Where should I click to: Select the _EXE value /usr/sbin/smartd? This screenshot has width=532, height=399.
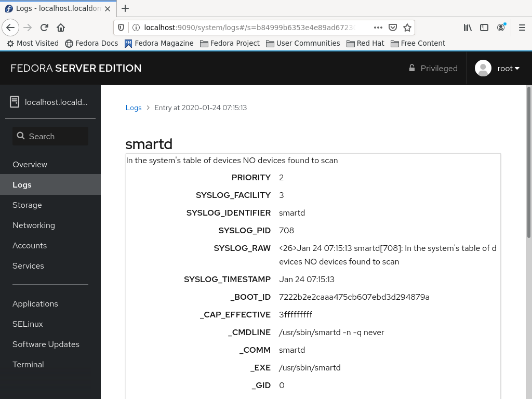[310, 367]
